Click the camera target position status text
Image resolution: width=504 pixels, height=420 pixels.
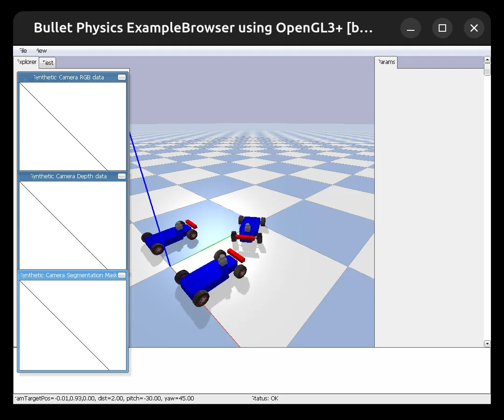104,399
